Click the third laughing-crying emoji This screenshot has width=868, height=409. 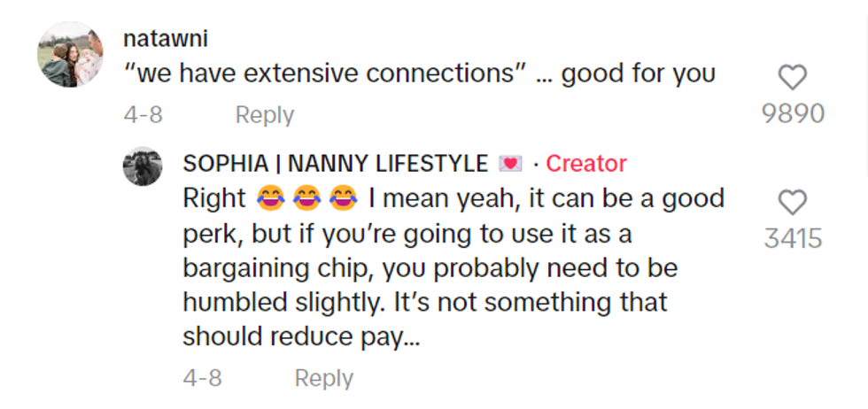tap(341, 199)
